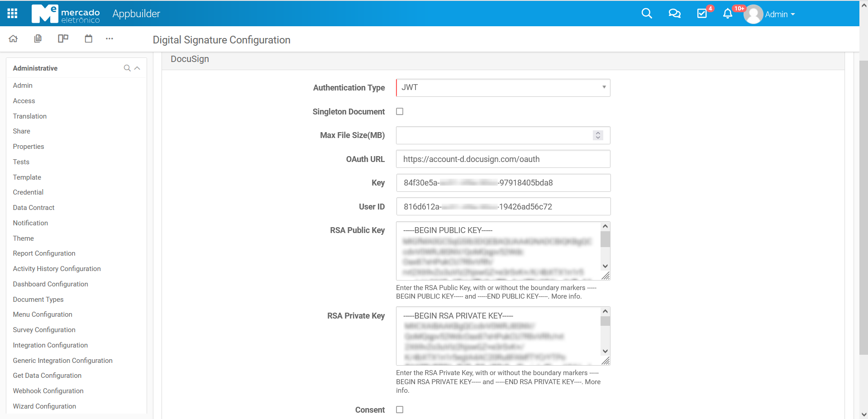868x419 pixels.
Task: Tick the Consent checkbox
Action: (x=400, y=409)
